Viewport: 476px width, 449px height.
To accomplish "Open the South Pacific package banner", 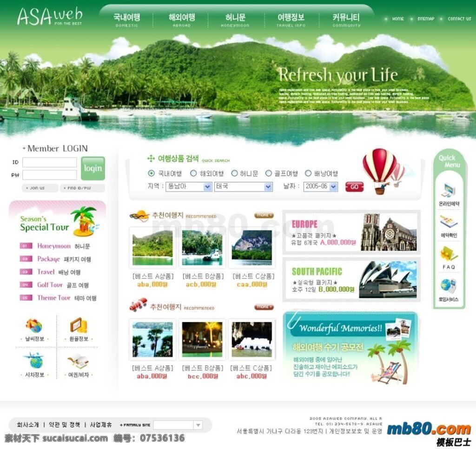I will pyautogui.click(x=351, y=280).
